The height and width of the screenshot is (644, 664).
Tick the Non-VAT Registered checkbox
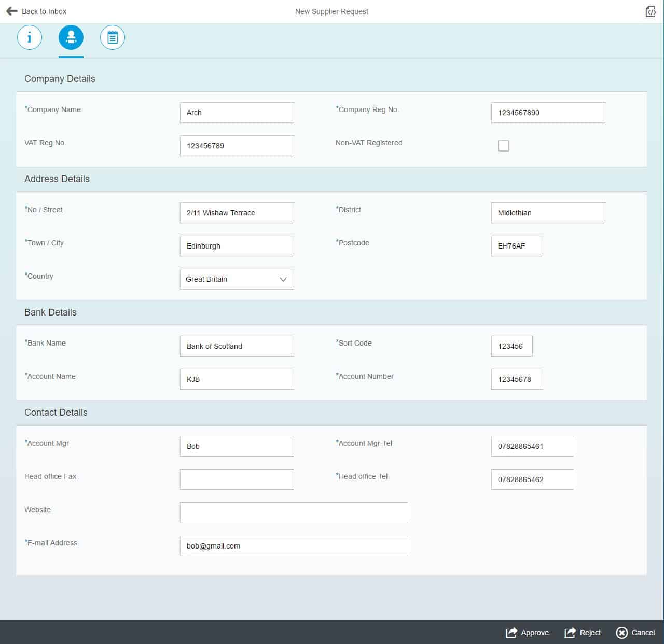tap(504, 146)
